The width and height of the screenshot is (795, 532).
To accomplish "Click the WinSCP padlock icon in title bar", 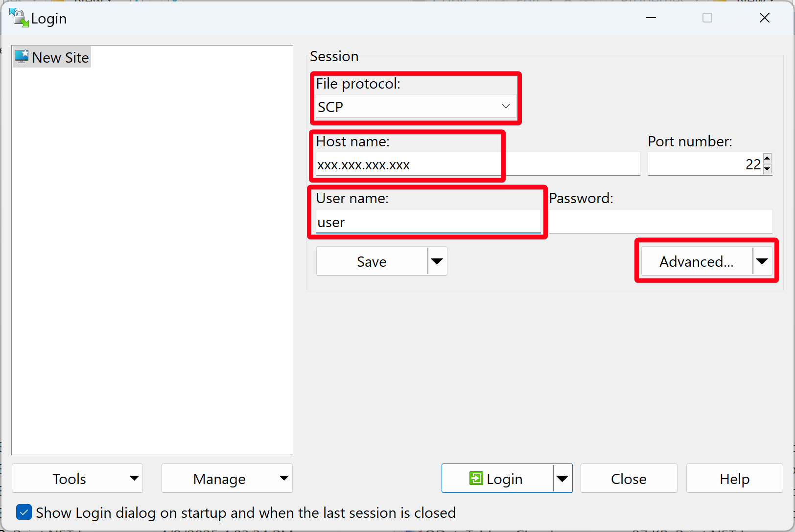I will click(x=19, y=18).
